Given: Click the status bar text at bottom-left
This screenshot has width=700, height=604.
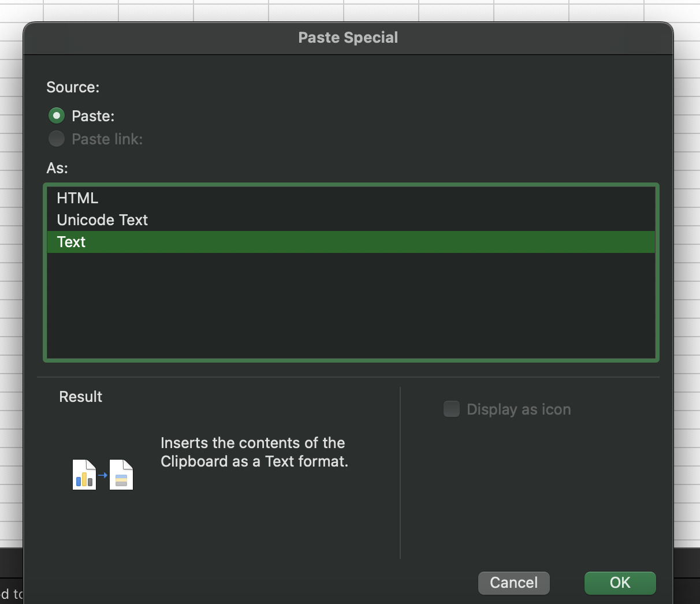Looking at the screenshot, I should (12, 594).
